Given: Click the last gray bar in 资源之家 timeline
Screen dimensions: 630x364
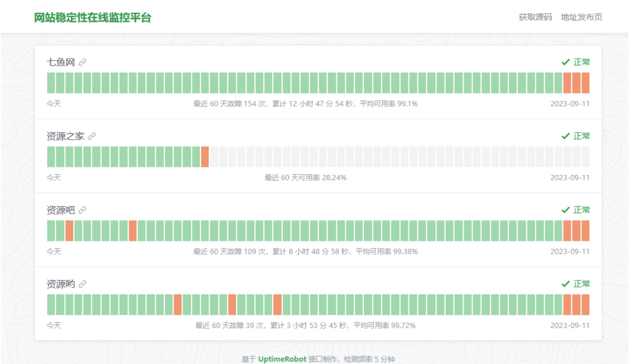Looking at the screenshot, I should coord(585,157).
